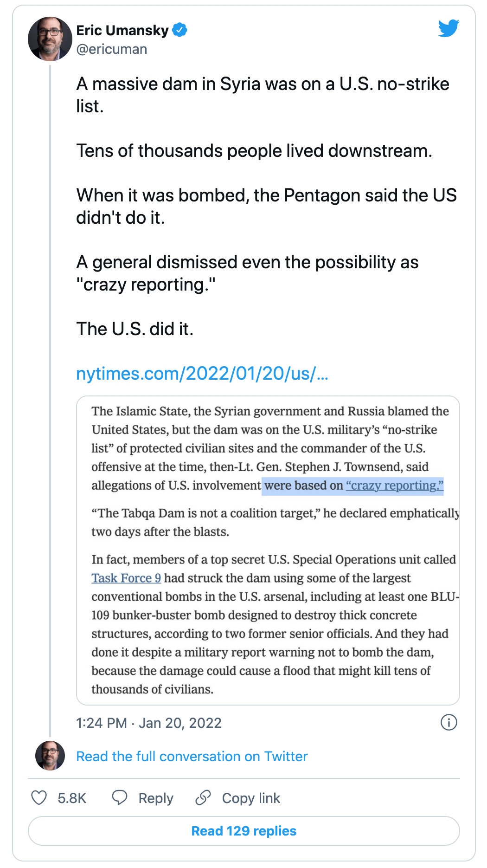Open the tweet info circle icon

pos(449,722)
